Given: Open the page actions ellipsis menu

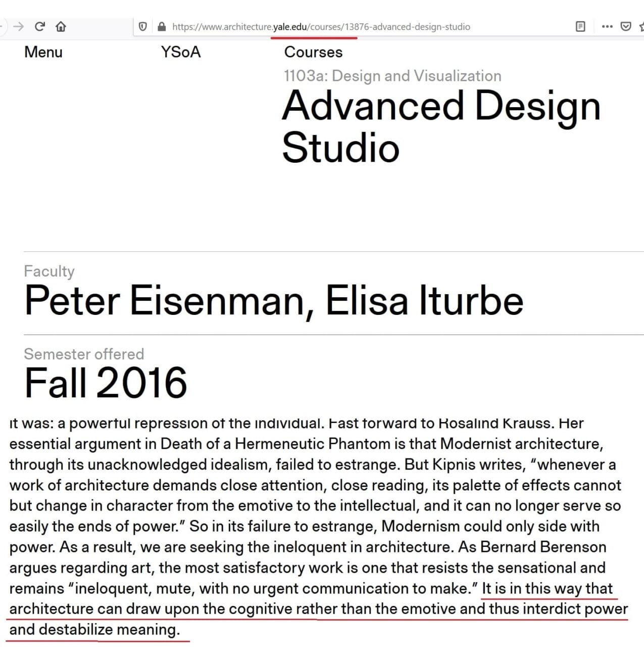Looking at the screenshot, I should [607, 26].
